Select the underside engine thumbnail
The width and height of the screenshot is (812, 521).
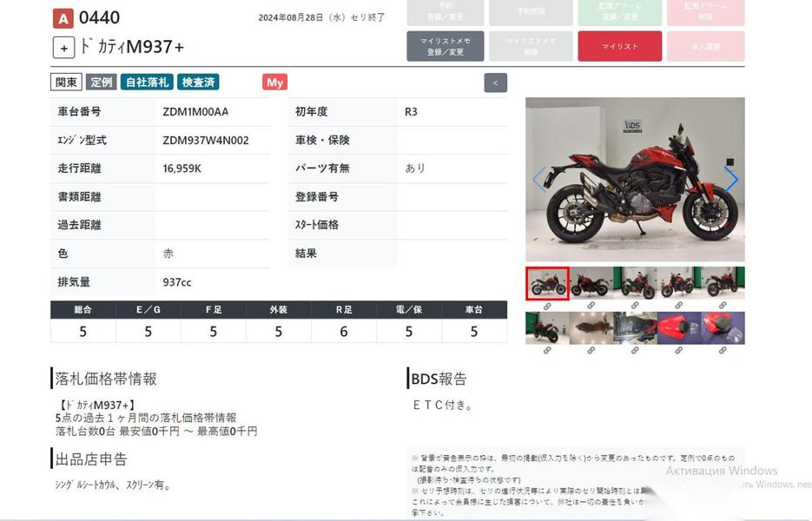click(635, 328)
